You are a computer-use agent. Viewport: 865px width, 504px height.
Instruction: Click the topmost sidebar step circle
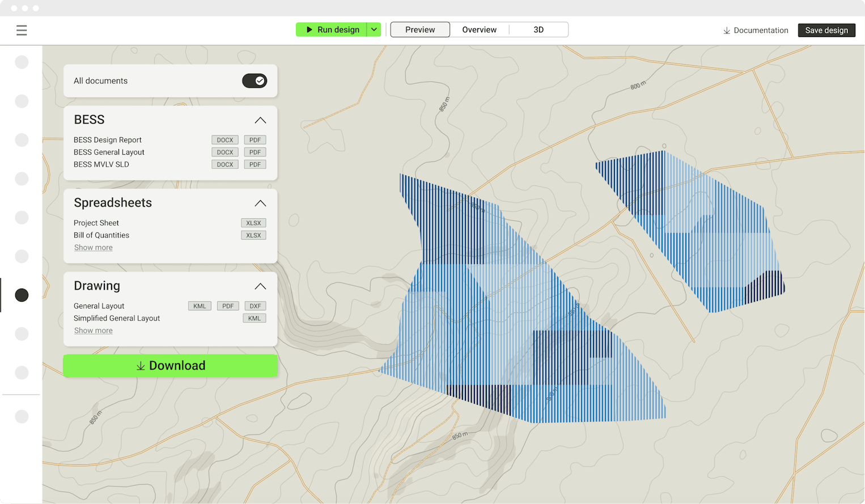pos(22,62)
